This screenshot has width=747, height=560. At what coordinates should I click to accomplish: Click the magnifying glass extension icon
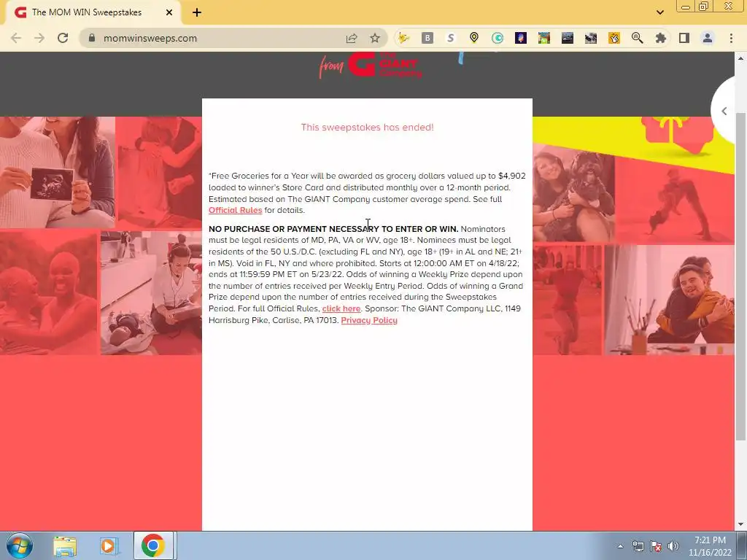(638, 38)
